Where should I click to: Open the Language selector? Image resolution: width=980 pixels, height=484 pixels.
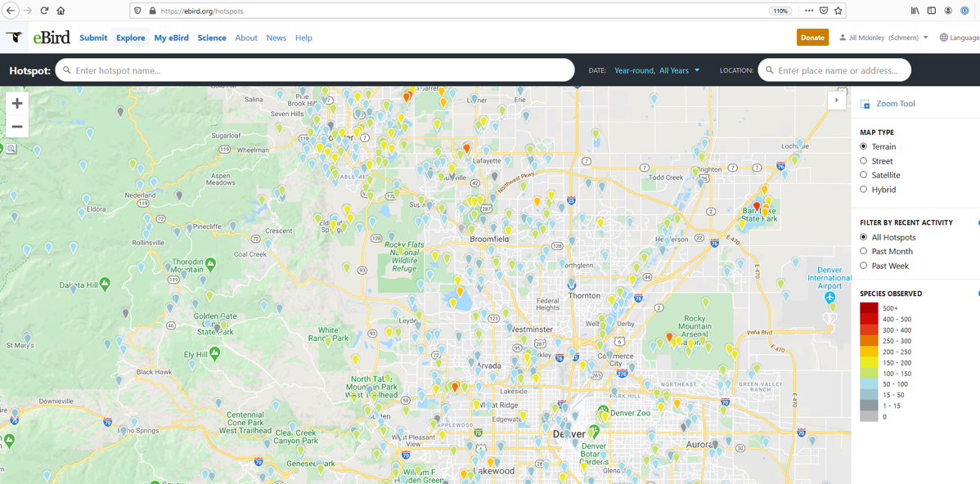(x=960, y=38)
